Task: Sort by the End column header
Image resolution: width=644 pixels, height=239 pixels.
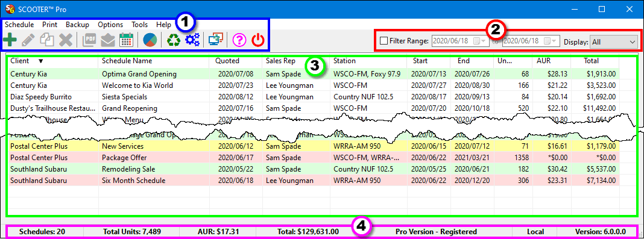Action: [463, 61]
